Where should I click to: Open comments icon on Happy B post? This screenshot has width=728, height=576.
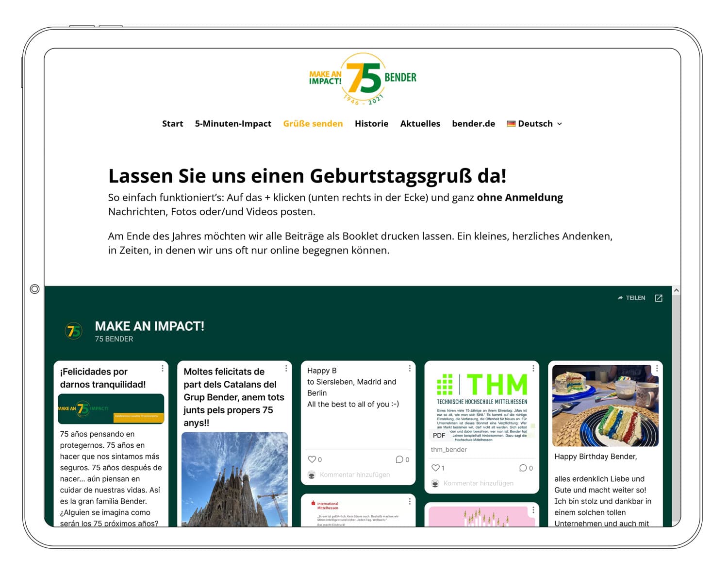click(x=399, y=459)
